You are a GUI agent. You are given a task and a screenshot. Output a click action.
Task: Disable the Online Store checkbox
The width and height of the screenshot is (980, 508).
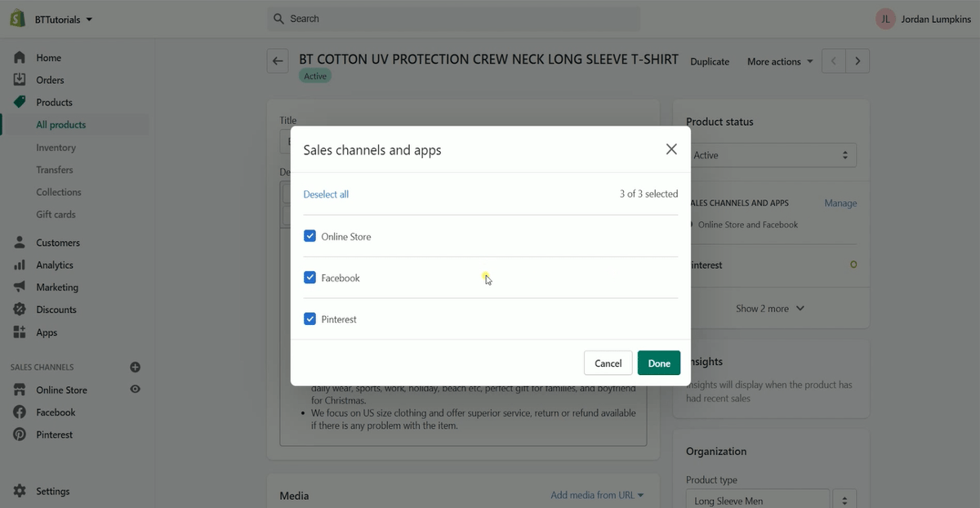pyautogui.click(x=310, y=236)
